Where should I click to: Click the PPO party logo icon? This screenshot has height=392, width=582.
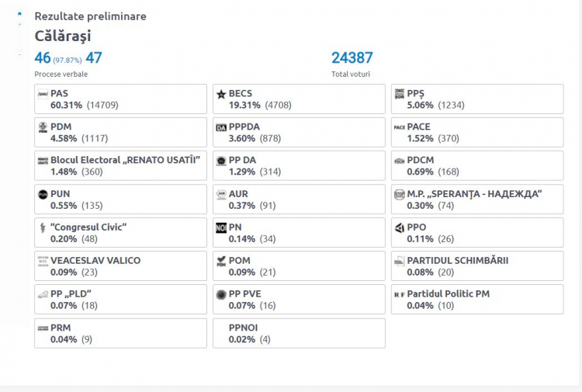pos(400,227)
